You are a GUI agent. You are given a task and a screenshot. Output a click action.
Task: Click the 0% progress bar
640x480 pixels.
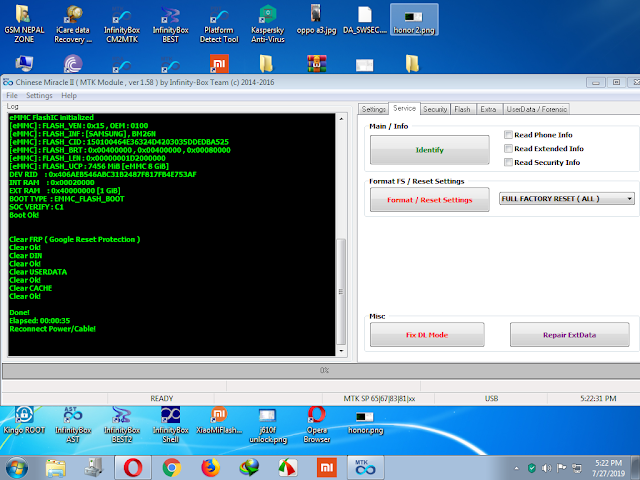(321, 371)
